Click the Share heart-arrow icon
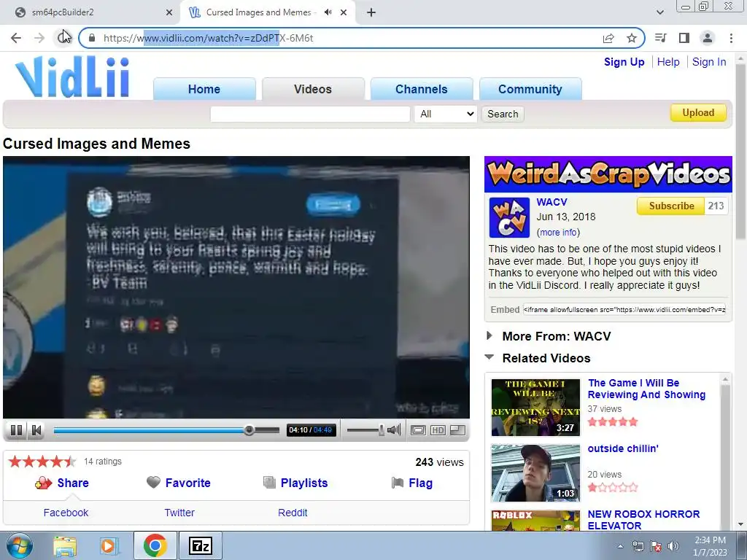 (x=43, y=483)
